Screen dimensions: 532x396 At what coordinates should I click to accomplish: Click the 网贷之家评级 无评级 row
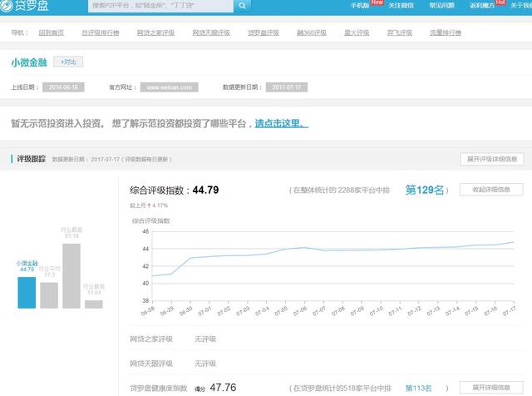pos(326,339)
